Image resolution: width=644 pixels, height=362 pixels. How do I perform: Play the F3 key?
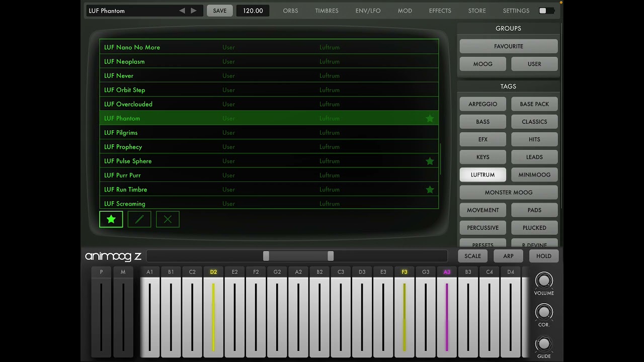coord(405,317)
